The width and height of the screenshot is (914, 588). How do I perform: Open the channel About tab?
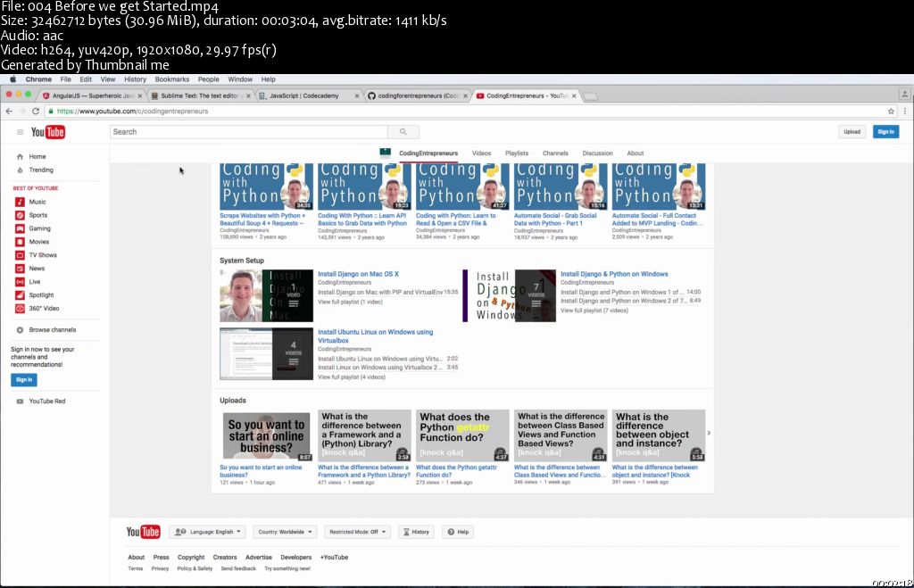coord(636,153)
